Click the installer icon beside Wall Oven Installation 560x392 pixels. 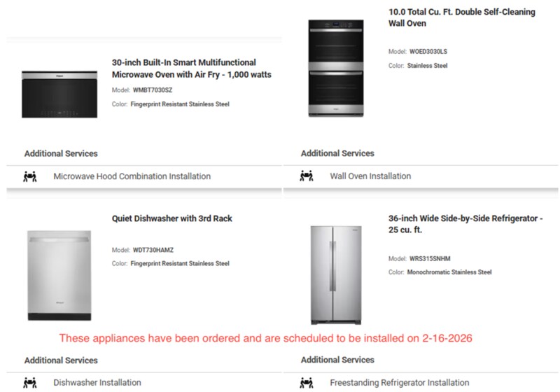point(306,176)
